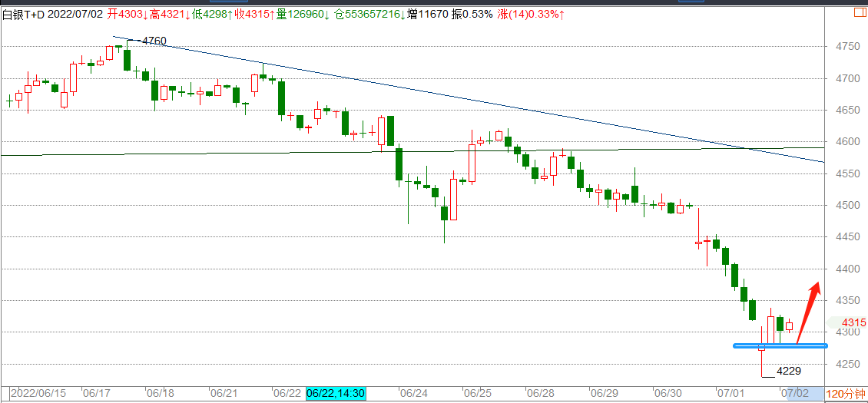Click the 07/01 date on time axis
Screen dimensions: 868x403
point(729,394)
